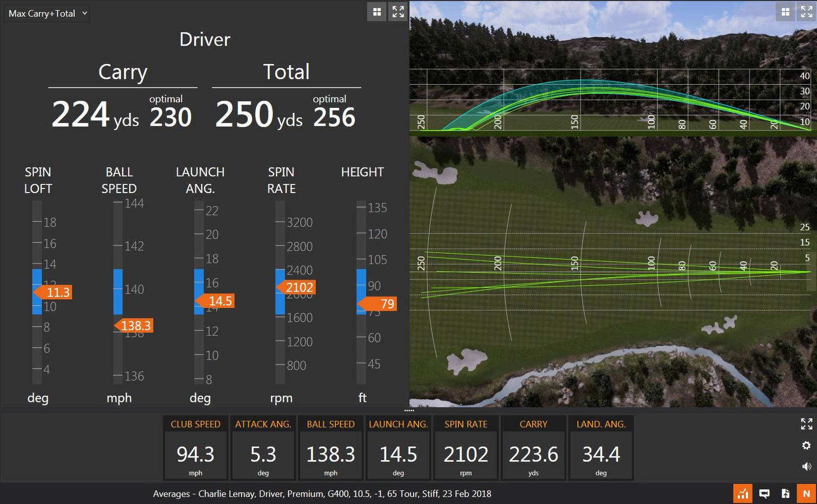Open the layout grid for the trajectory view
This screenshot has width=817, height=504.
pos(785,12)
